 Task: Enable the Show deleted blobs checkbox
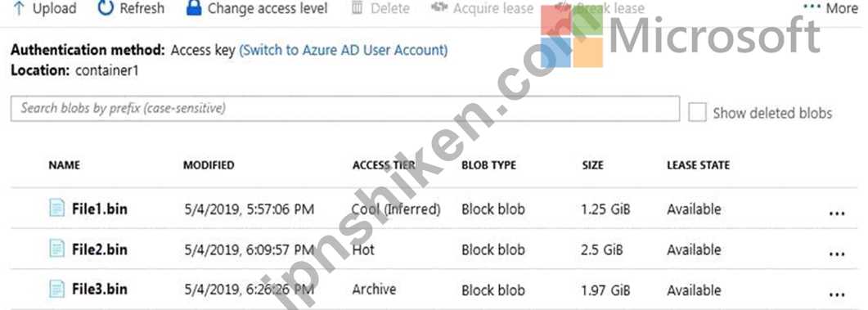coord(697,112)
